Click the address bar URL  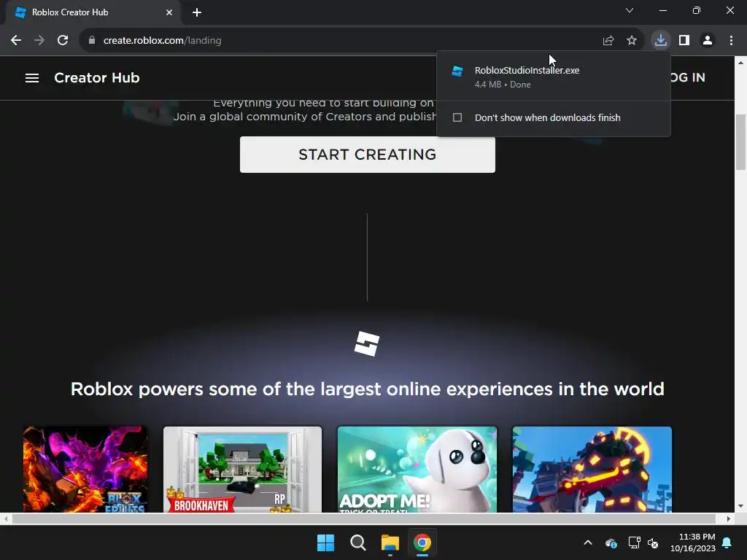point(162,41)
